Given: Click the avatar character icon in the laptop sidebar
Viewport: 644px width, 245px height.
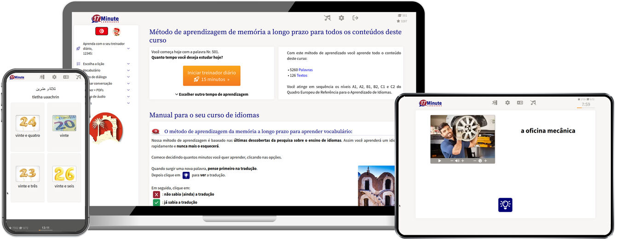Looking at the screenshot, I should tap(116, 32).
